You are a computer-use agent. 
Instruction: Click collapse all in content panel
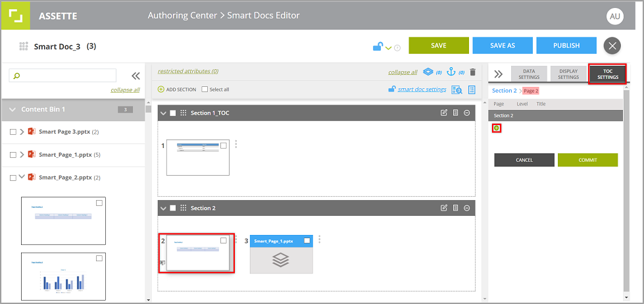125,90
